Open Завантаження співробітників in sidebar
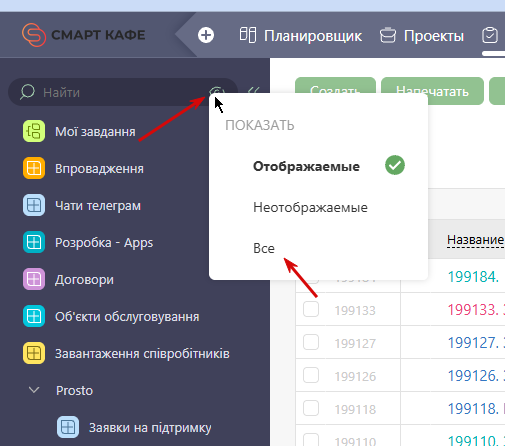 point(142,354)
